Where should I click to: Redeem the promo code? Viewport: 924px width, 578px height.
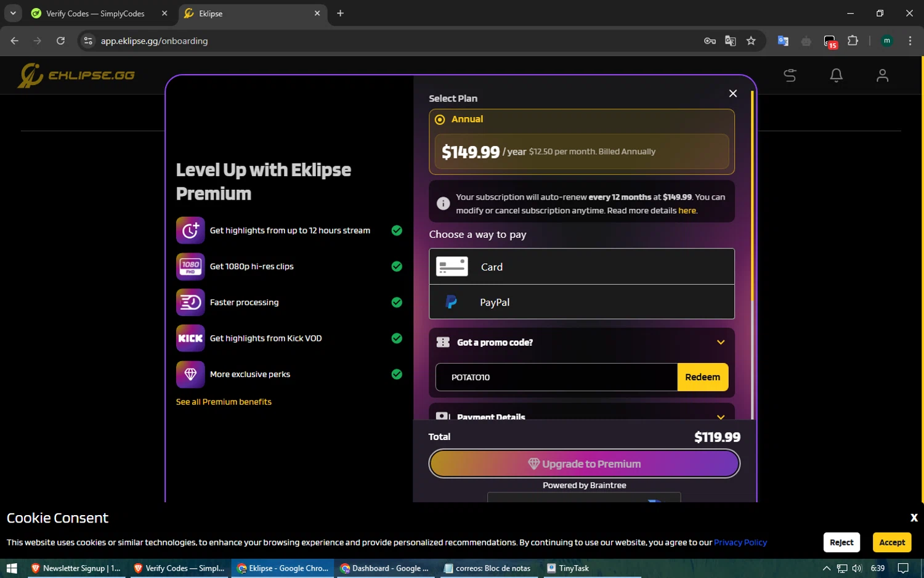[x=702, y=377]
